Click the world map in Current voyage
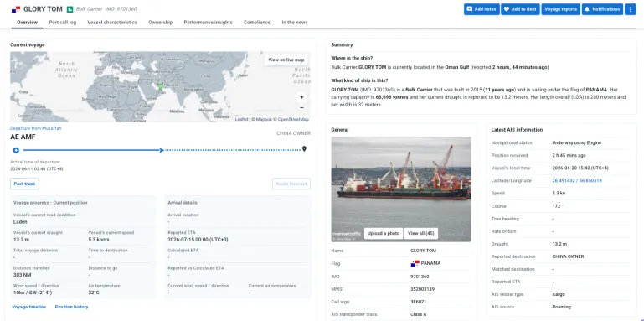644x321 pixels. tap(160, 86)
